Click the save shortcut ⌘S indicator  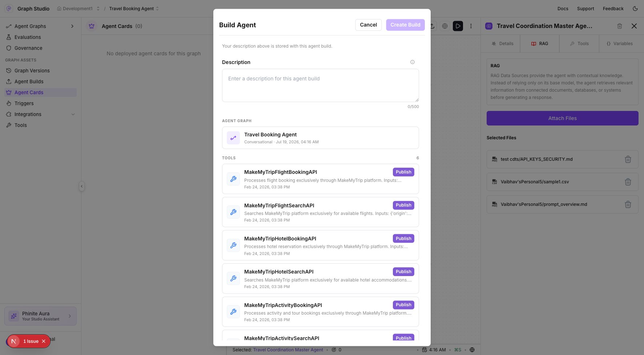click(x=458, y=350)
